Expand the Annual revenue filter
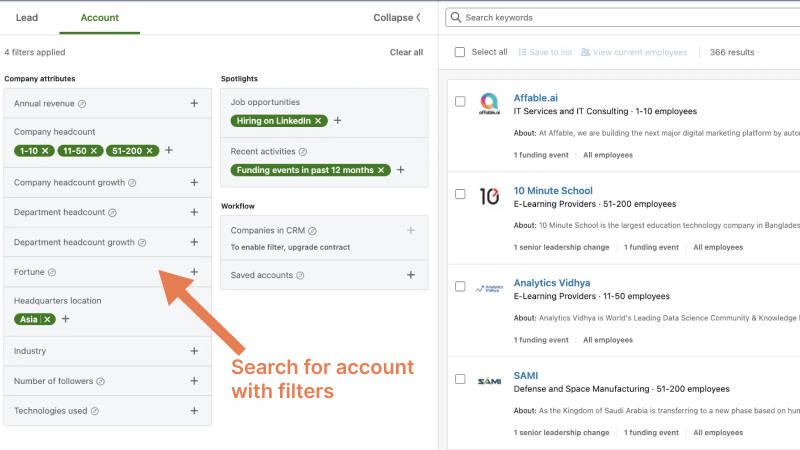Screen dimensions: 800x450 pyautogui.click(x=194, y=103)
